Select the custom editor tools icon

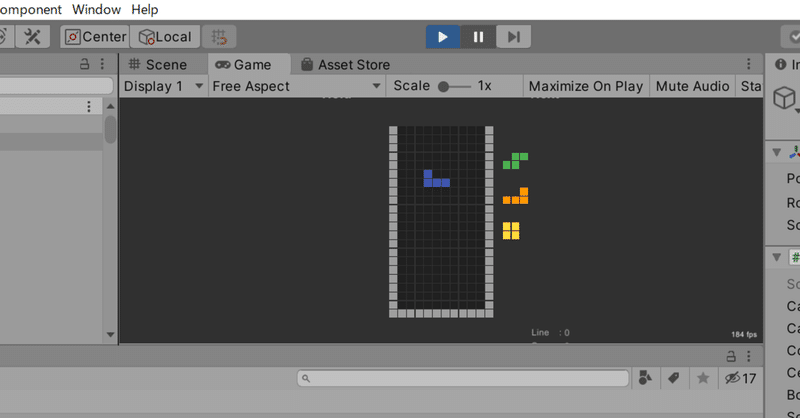point(32,37)
